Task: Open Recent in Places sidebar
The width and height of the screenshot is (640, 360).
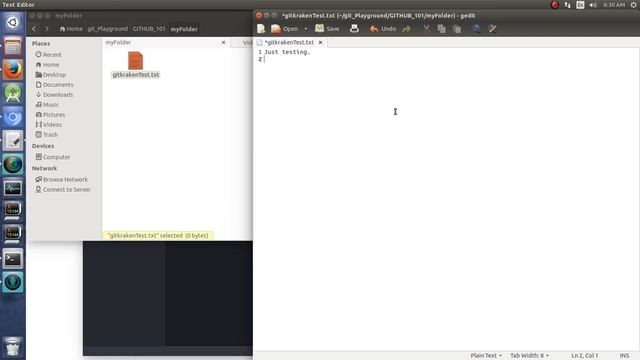Action: (49, 55)
